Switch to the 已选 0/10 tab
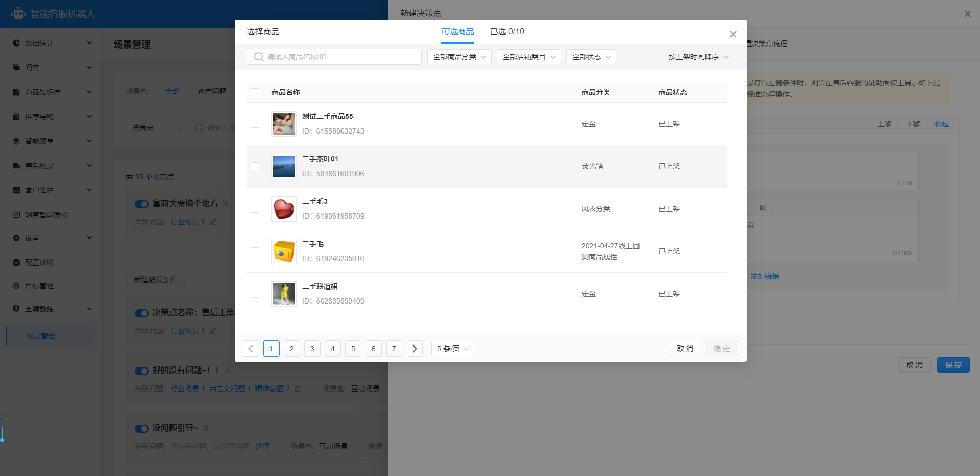Screen dimensions: 980x476 click(x=507, y=32)
